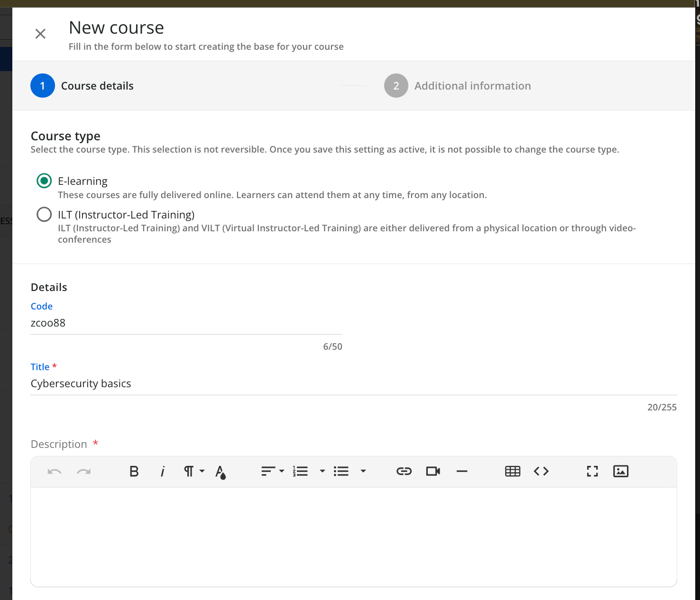The width and height of the screenshot is (700, 600).
Task: Close the New course dialog
Action: 40,34
